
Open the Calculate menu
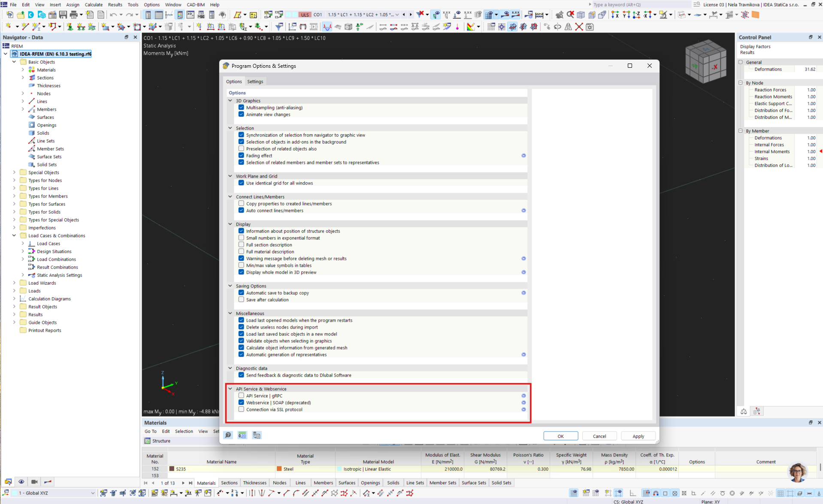click(94, 5)
